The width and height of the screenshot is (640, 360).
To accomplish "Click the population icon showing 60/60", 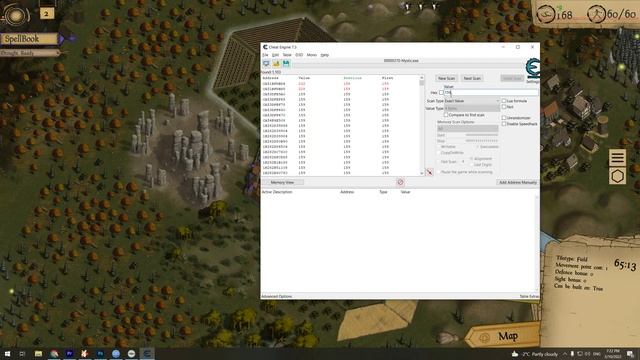I will 596,15.
